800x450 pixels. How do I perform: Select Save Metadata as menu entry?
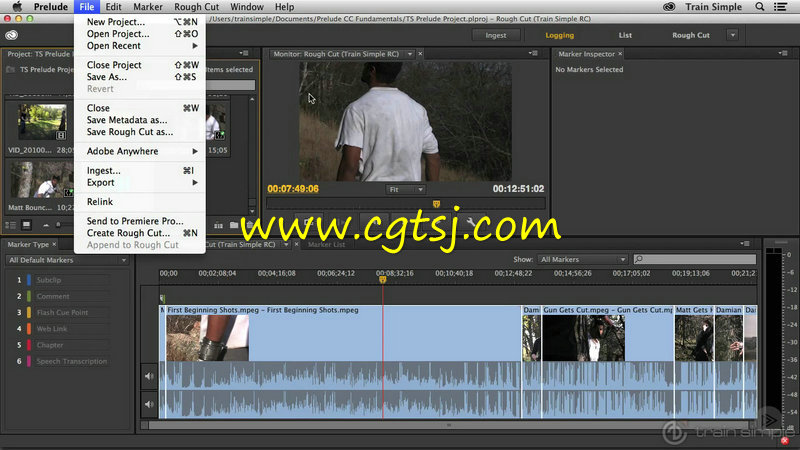(x=140, y=120)
